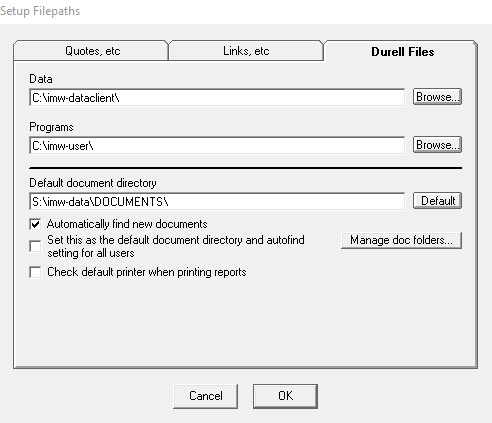Screen dimensions: 492x423
Task: Click the Data label text
Action: 41,79
